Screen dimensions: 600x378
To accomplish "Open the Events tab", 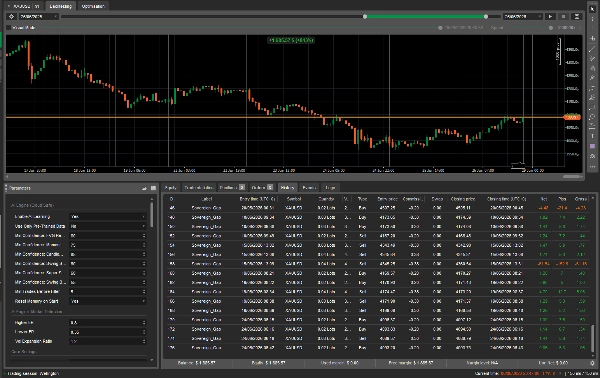I will pos(309,187).
